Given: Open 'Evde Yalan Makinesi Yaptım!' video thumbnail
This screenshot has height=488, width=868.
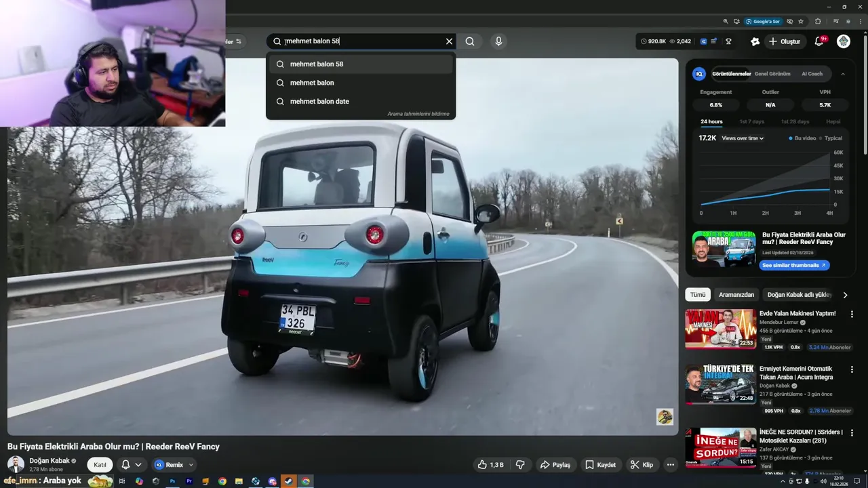Looking at the screenshot, I should (720, 329).
